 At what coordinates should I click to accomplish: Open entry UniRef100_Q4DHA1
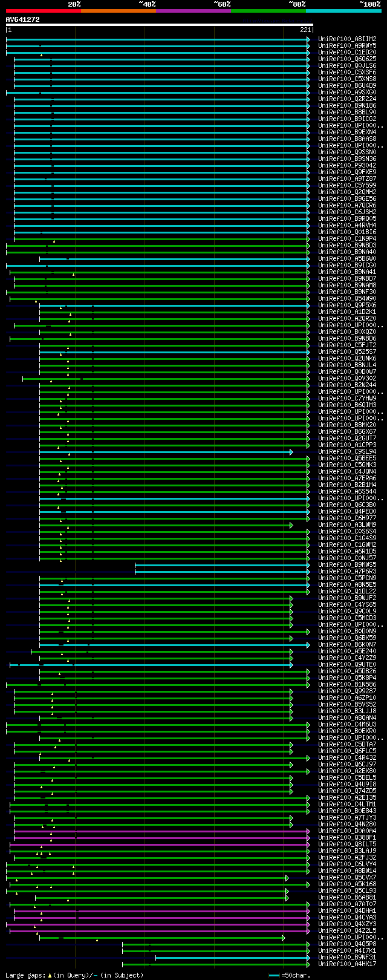[x=347, y=910]
